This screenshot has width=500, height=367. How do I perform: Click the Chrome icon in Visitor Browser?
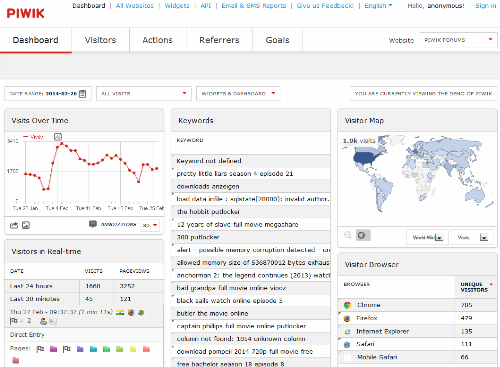coord(347,305)
